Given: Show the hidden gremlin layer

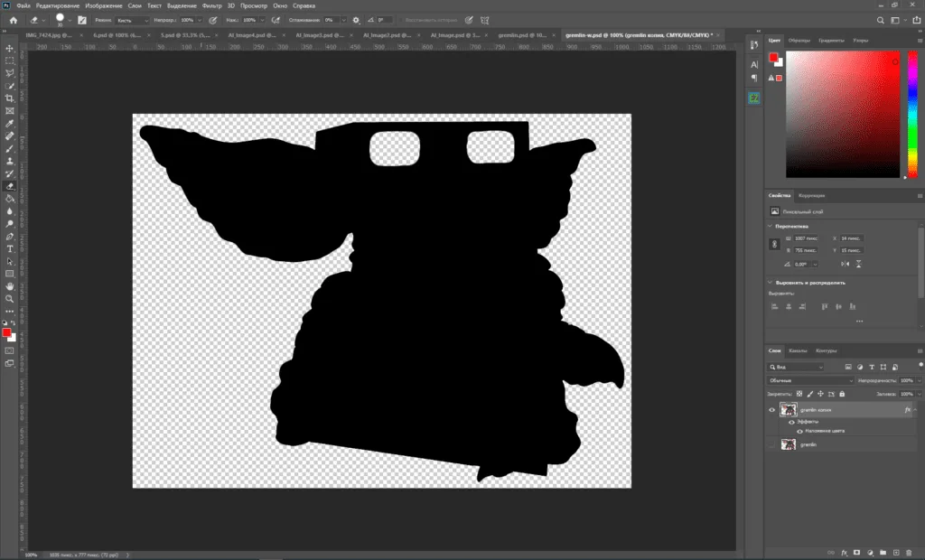Looking at the screenshot, I should [771, 444].
